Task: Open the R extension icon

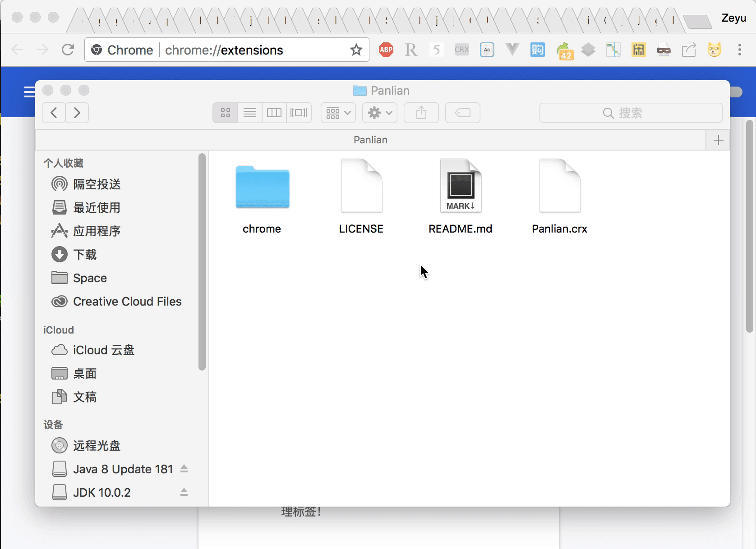Action: tap(411, 50)
